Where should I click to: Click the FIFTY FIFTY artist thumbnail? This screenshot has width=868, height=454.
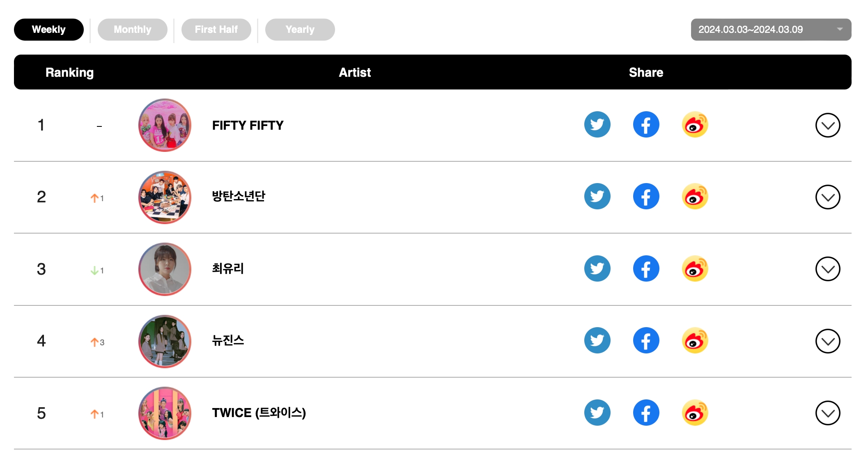[x=165, y=125]
